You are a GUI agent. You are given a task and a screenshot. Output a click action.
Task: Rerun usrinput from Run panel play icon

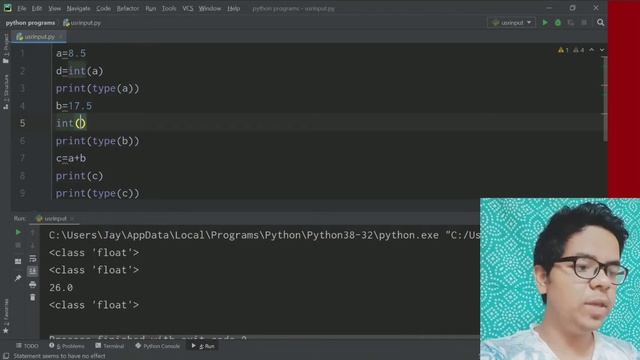click(18, 232)
